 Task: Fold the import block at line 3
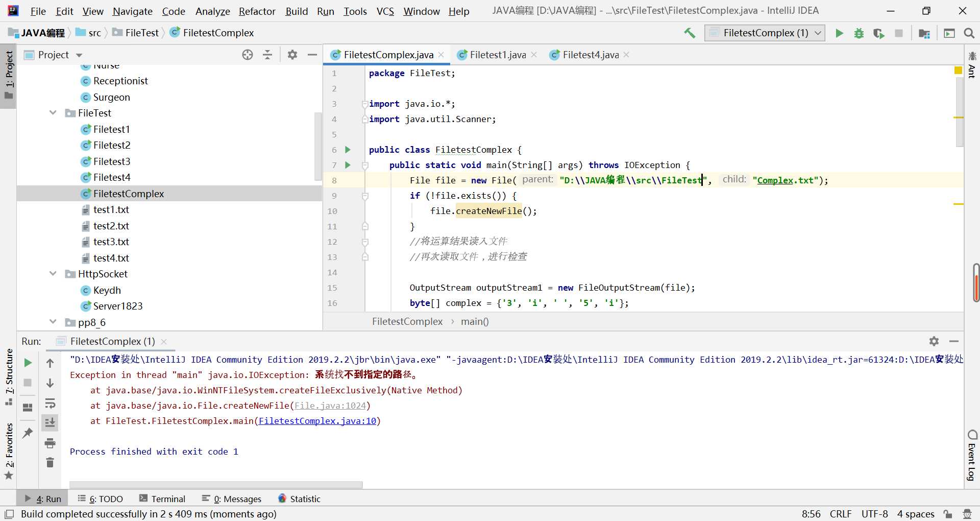(365, 104)
